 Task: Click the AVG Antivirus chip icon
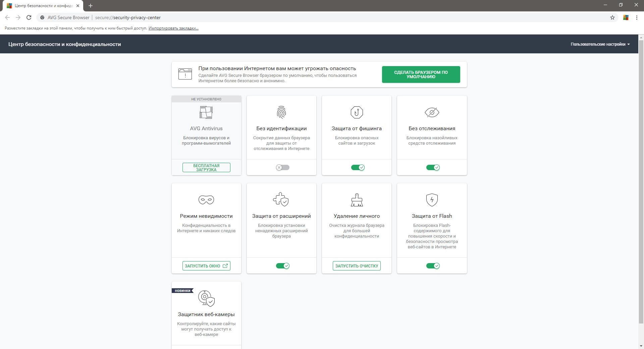point(206,112)
